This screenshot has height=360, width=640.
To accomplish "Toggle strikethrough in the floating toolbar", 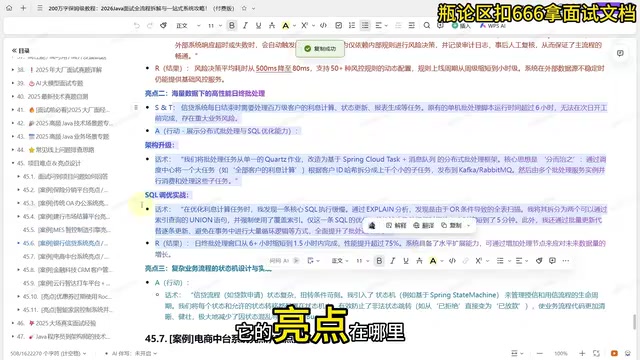I will coord(419,260).
